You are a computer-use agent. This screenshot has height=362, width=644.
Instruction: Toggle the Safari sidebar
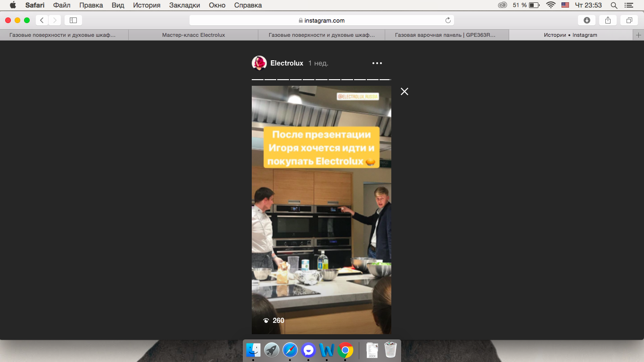coord(73,20)
